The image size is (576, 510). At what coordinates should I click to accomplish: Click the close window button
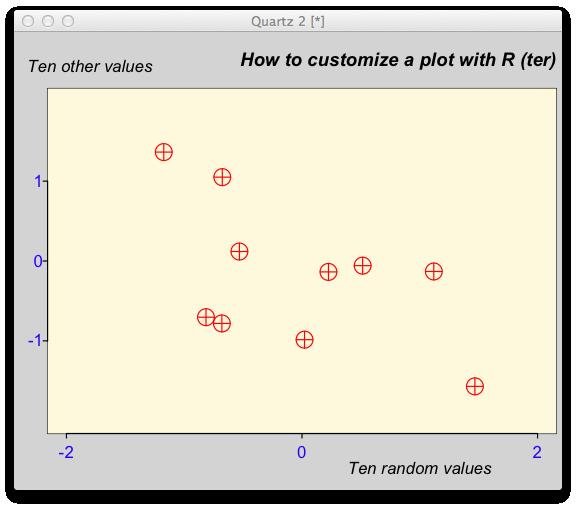coord(28,21)
